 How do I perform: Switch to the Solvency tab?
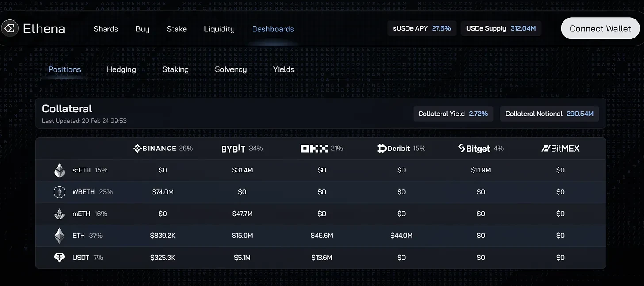pyautogui.click(x=231, y=69)
